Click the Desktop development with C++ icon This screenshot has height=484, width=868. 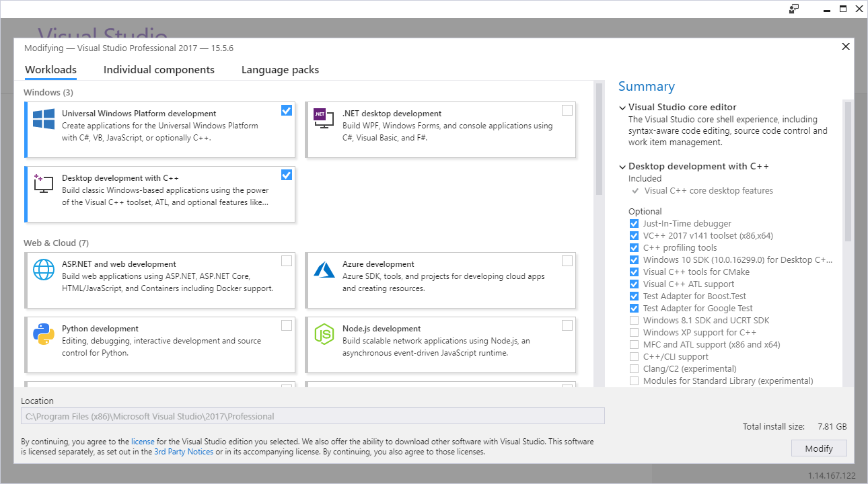coord(44,184)
